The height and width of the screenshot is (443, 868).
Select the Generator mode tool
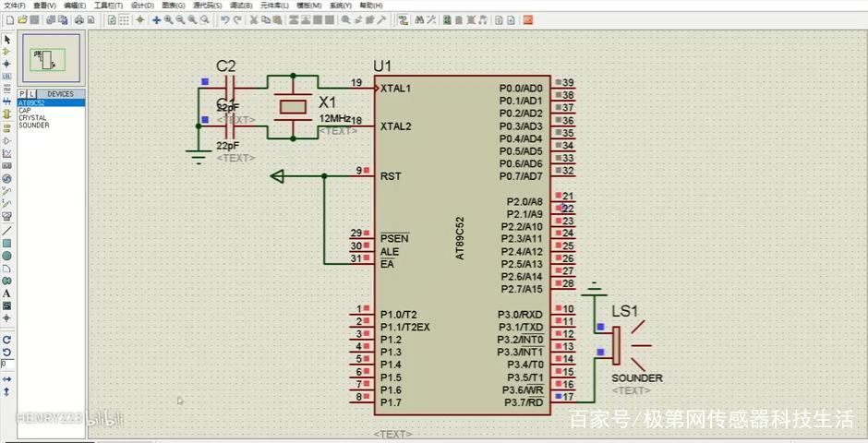(x=7, y=179)
